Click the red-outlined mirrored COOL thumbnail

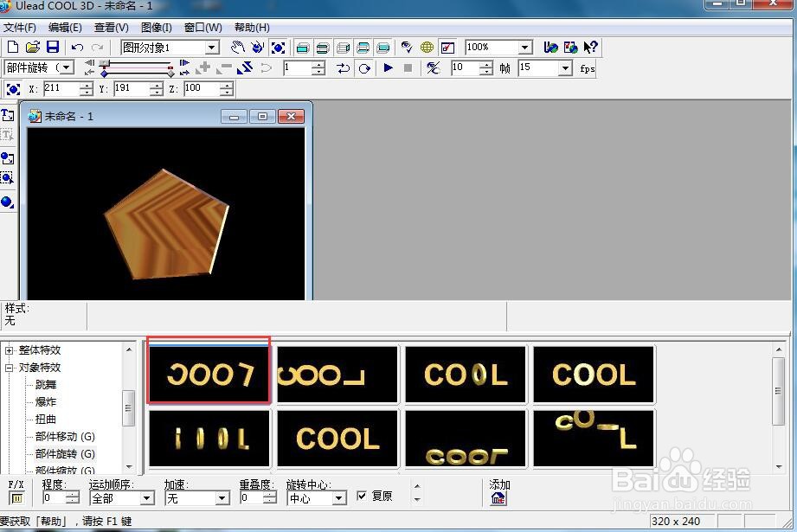tap(209, 375)
